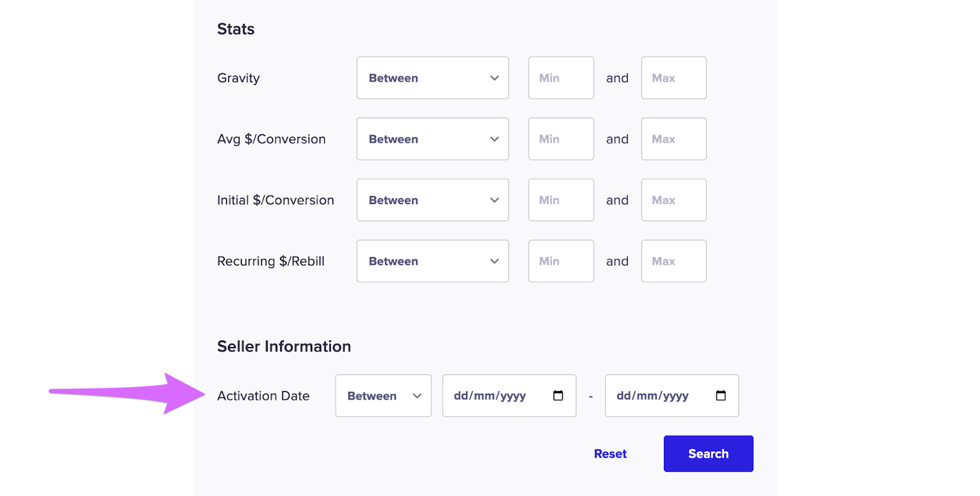Open calendar picker for end date
Image resolution: width=980 pixels, height=496 pixels.
coord(721,395)
